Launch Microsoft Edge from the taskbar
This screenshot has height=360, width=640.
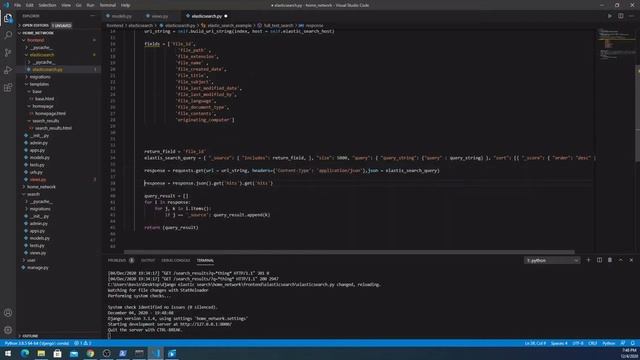[24, 353]
